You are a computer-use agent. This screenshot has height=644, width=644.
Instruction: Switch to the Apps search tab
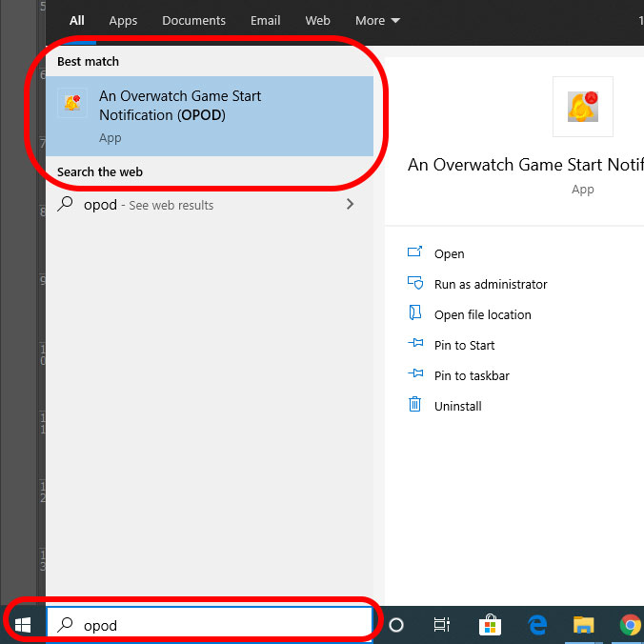(x=123, y=21)
